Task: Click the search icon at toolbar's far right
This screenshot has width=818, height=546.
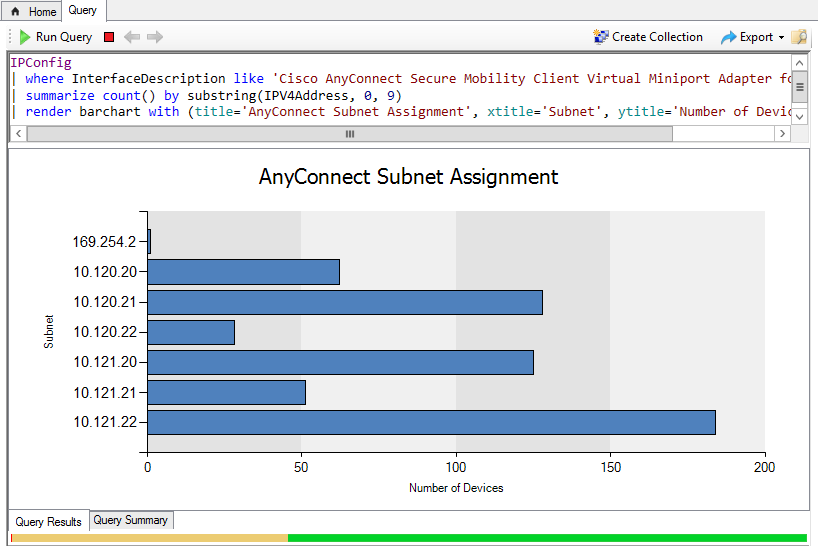Action: pyautogui.click(x=799, y=37)
